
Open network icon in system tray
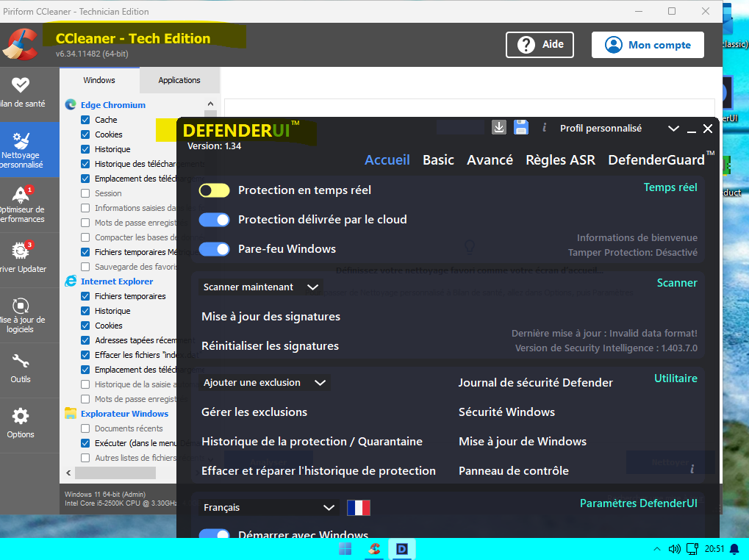pyautogui.click(x=692, y=549)
